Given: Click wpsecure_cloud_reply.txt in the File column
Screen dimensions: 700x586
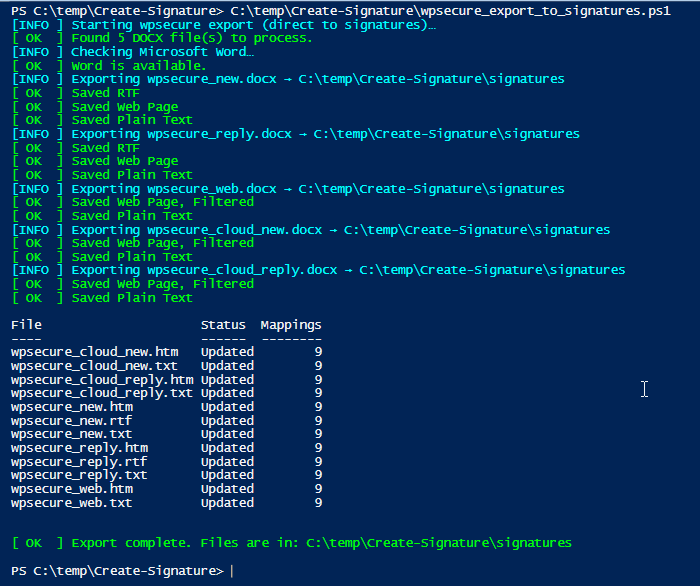Looking at the screenshot, I should click(x=101, y=393).
